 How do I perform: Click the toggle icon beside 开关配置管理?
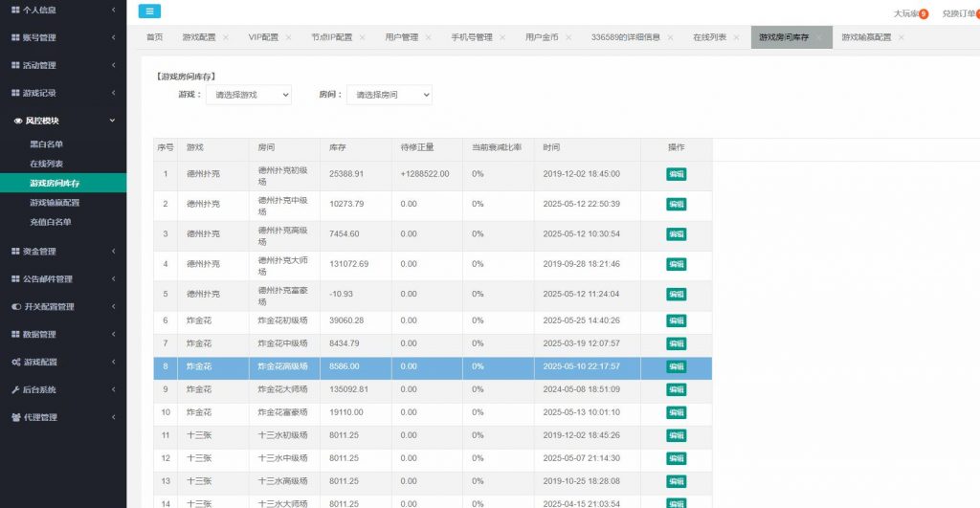15,307
